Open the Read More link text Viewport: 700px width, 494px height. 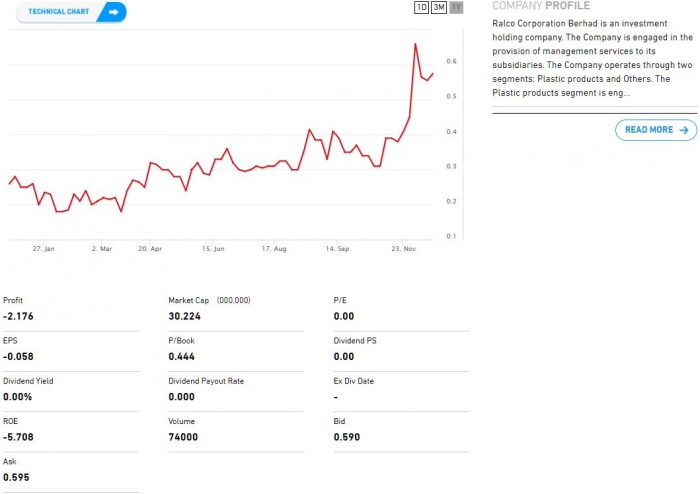pos(649,130)
